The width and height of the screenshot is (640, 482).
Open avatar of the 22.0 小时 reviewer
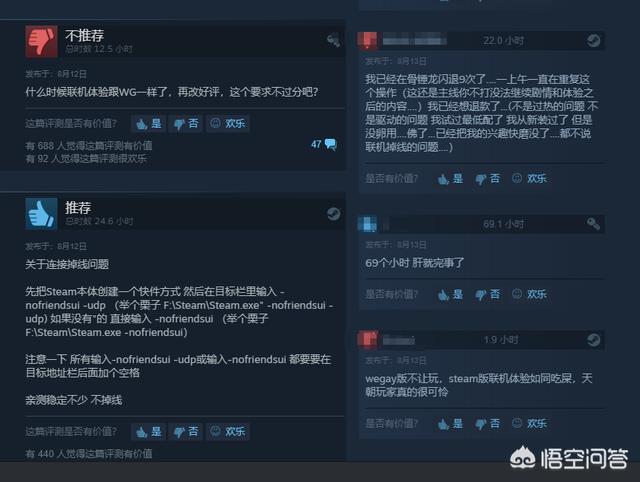pyautogui.click(x=367, y=40)
